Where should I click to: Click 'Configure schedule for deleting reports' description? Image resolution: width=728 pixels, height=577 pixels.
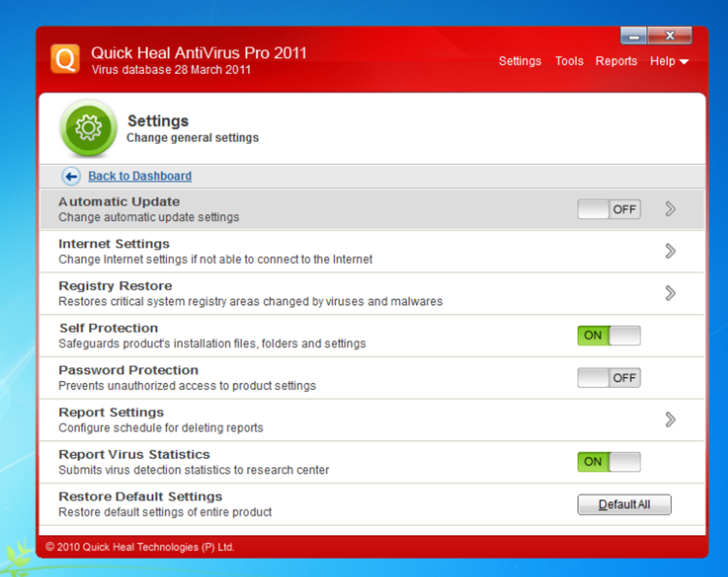pos(161,428)
